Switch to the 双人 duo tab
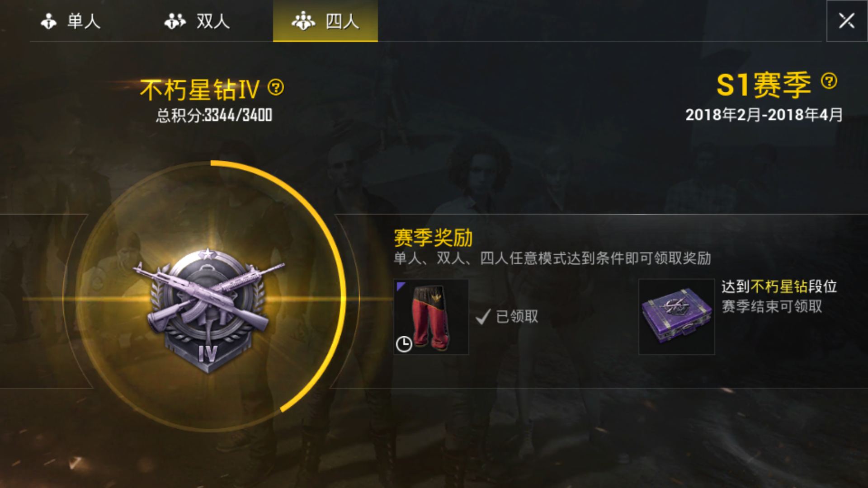 point(197,21)
